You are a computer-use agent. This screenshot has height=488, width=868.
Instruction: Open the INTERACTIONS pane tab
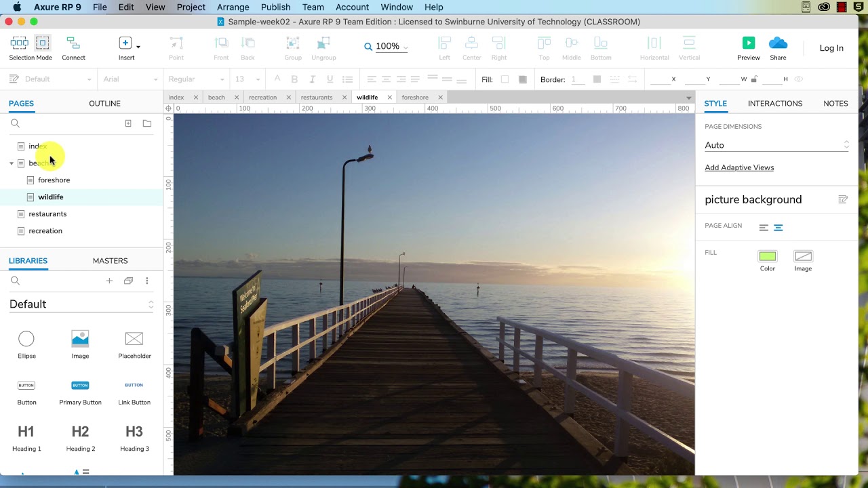pos(775,104)
